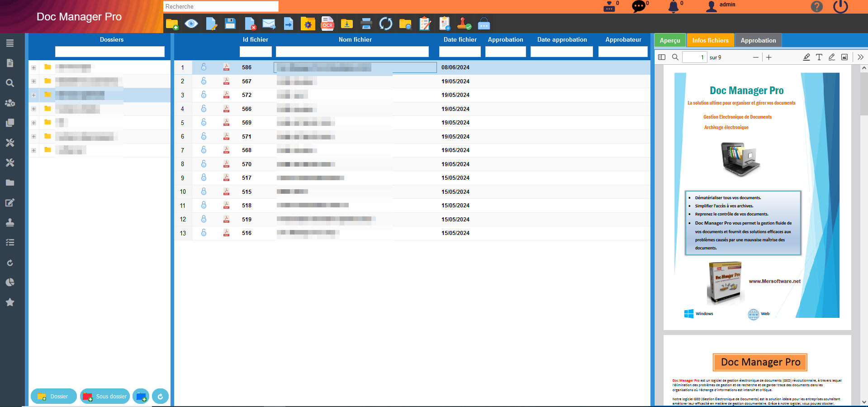
Task: Click the delete file icon with red X
Action: (x=250, y=24)
